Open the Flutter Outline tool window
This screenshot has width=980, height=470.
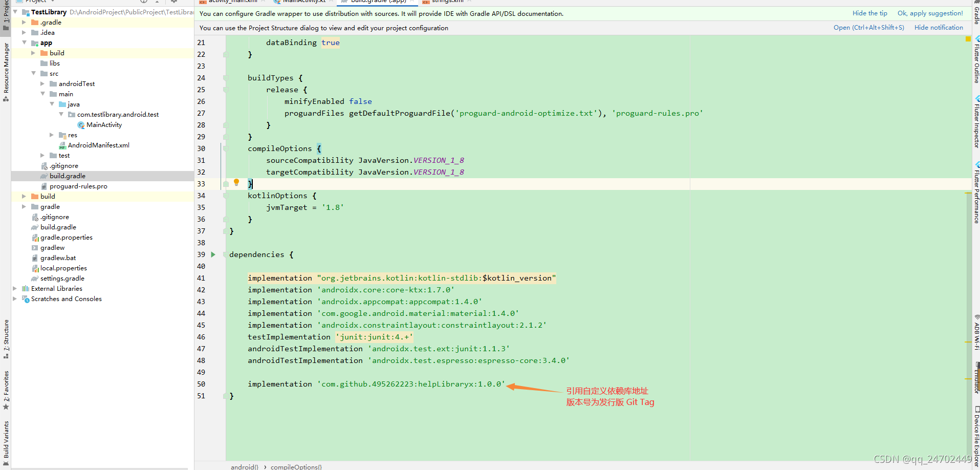point(976,60)
